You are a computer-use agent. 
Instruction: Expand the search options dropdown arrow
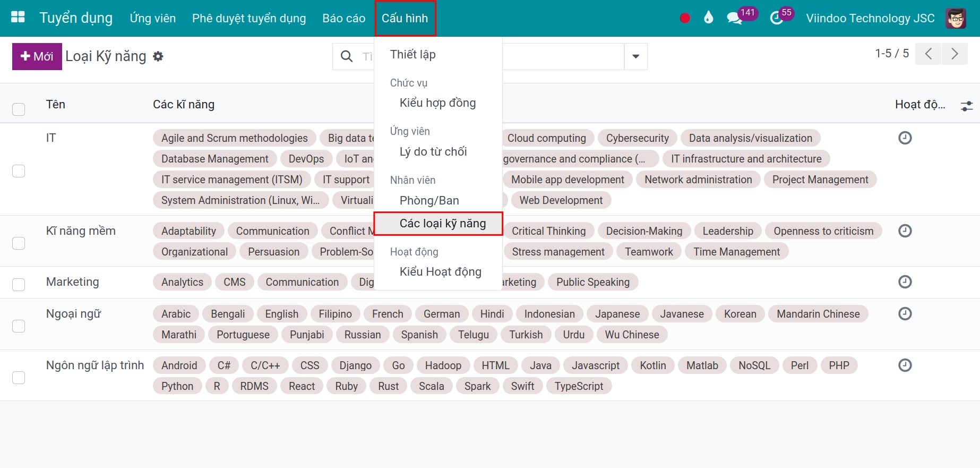click(635, 56)
